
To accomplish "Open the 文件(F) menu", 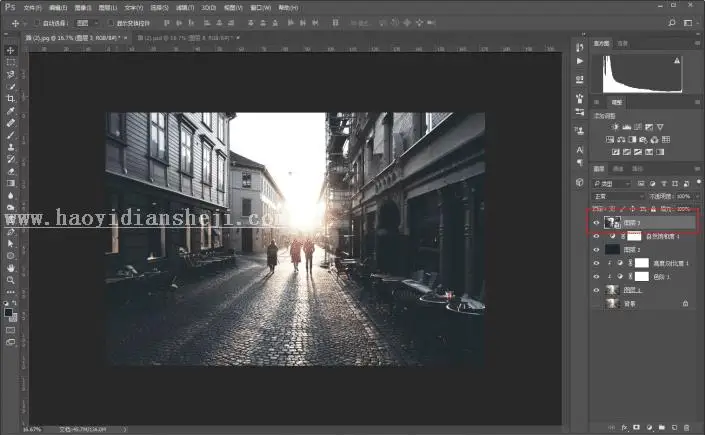I will click(32, 8).
